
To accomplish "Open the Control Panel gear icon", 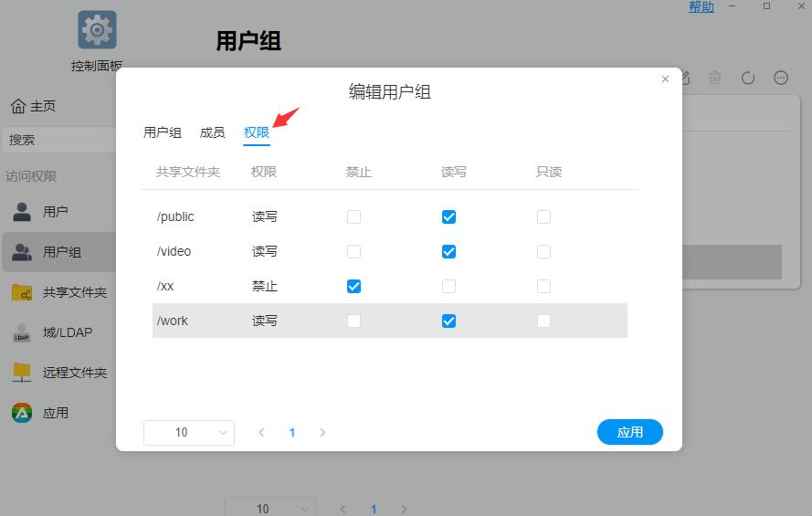I will [98, 29].
